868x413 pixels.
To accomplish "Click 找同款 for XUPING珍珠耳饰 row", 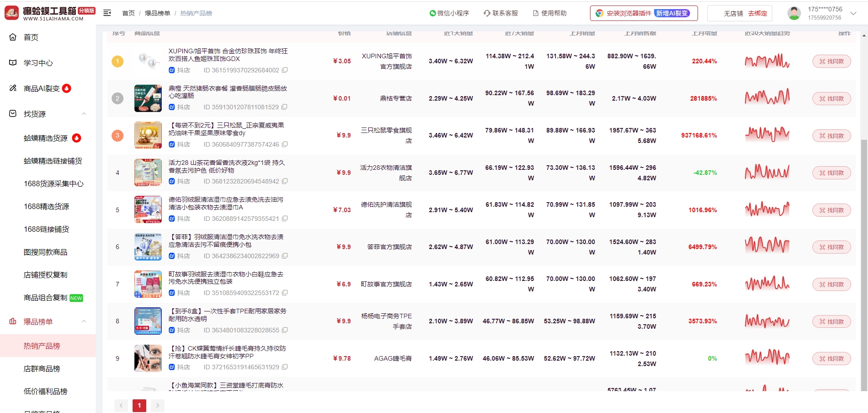I will [x=832, y=61].
